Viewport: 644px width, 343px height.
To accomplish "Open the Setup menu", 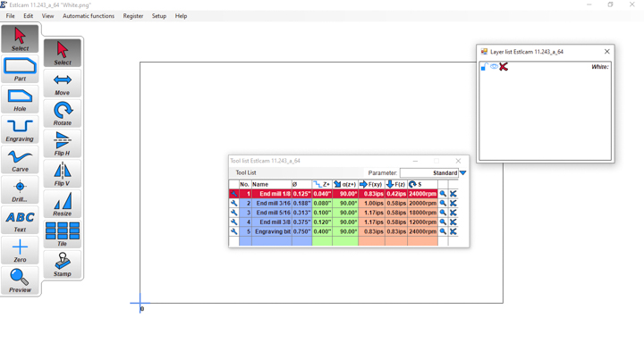I will 159,16.
